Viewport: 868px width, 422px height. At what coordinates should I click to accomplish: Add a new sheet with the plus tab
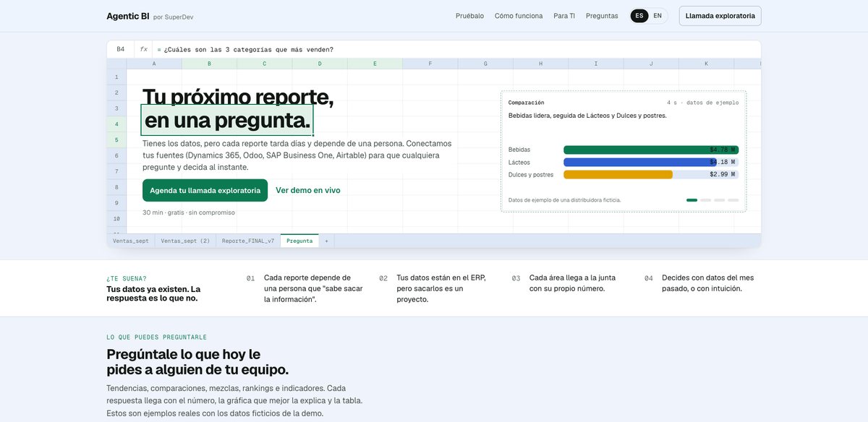326,241
